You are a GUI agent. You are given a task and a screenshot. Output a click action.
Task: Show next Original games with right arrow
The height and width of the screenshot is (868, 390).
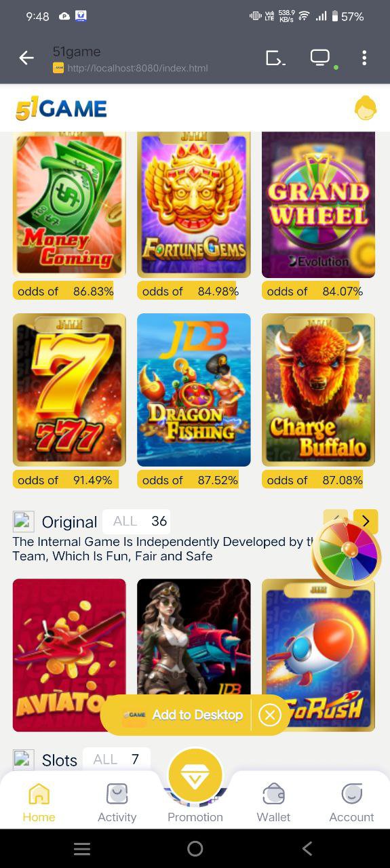pos(366,521)
